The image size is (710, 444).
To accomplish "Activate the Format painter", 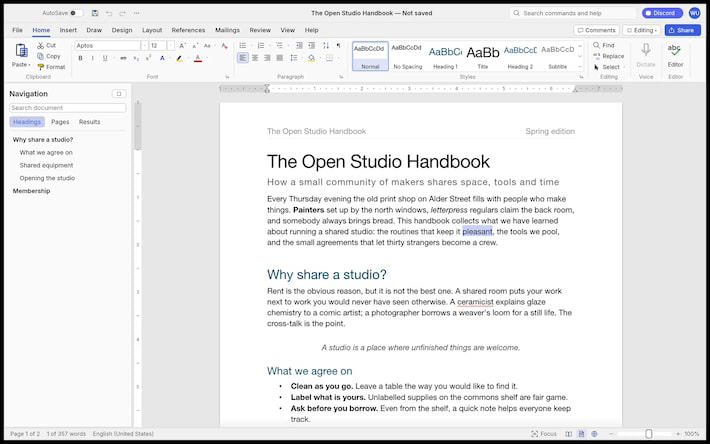I will 51,67.
